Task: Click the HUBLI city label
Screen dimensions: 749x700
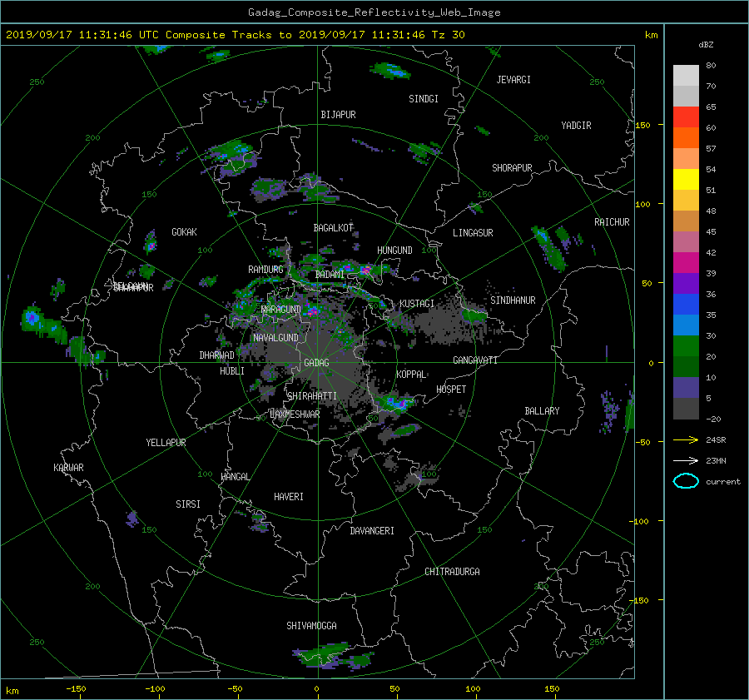Action: pyautogui.click(x=232, y=371)
